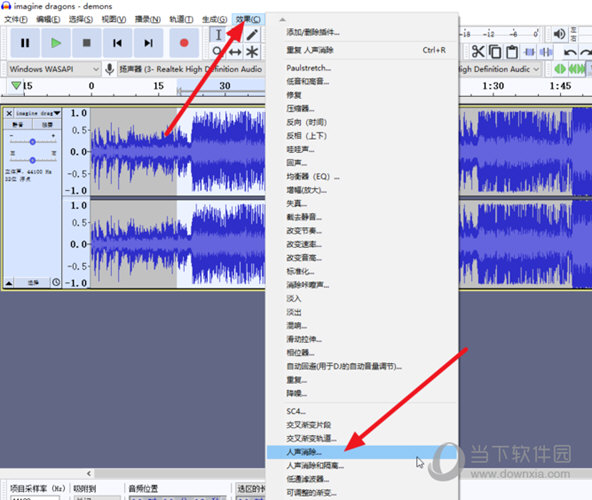Click the Undo arrow icon
592x500 pixels.
pos(570,52)
